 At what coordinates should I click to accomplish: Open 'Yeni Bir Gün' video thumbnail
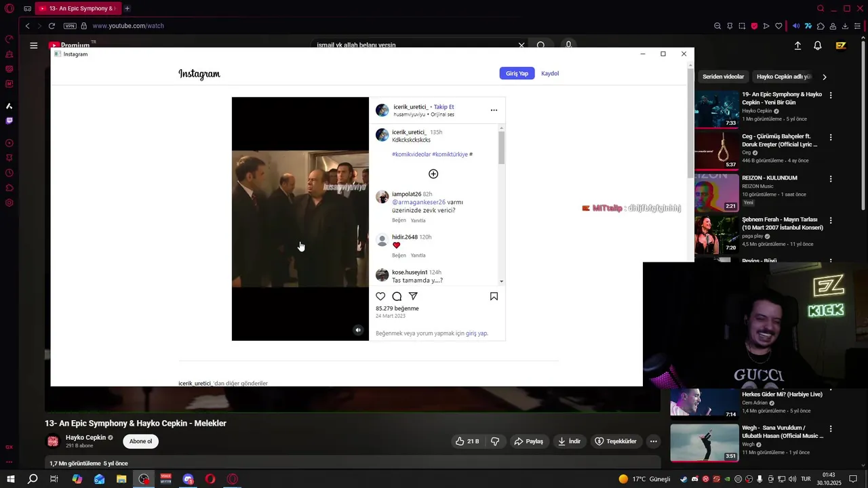click(716, 108)
